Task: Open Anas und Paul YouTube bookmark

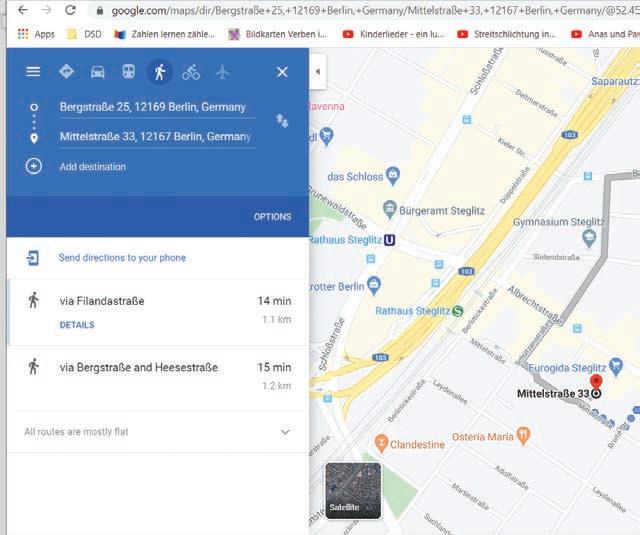Action: pos(605,34)
